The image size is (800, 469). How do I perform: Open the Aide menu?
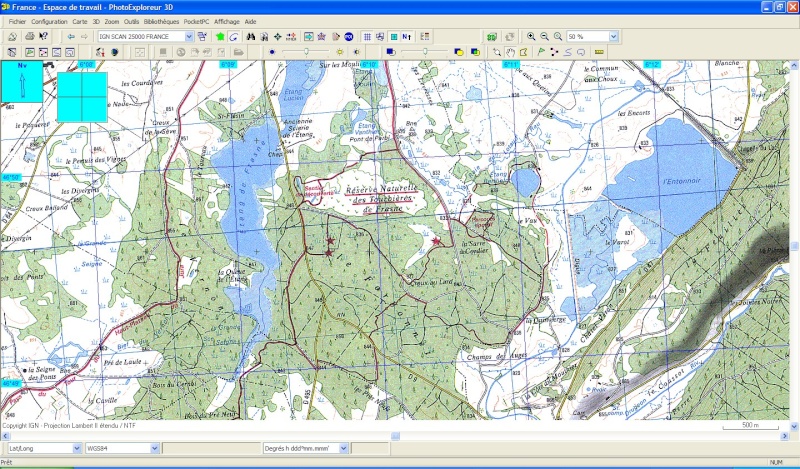tap(250, 22)
